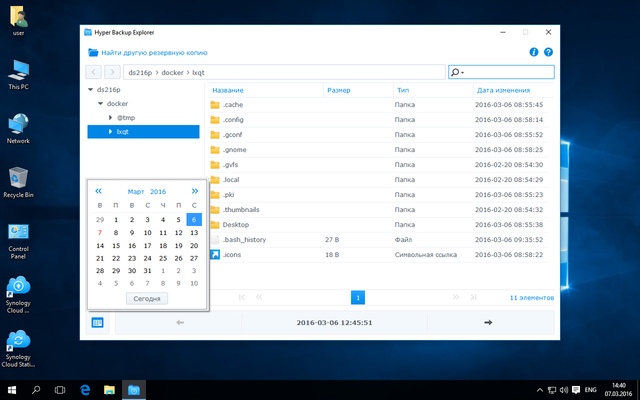640x400 pixels.
Task: Go to next month in calendar
Action: (x=194, y=190)
